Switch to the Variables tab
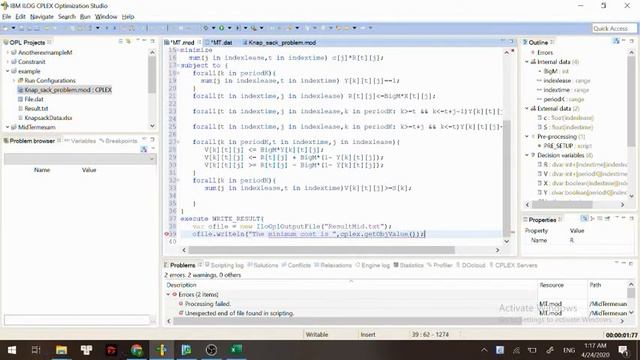640x360 pixels. coord(80,141)
